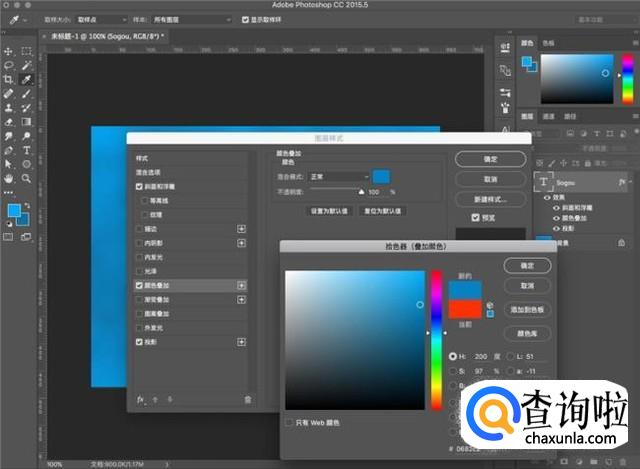Select the Path Selection arrow tool

coord(8,164)
